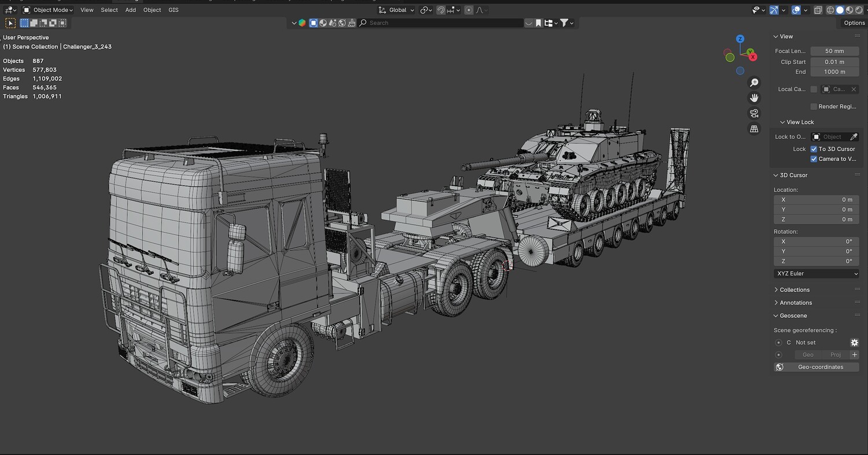Toggle the snap magnet icon

pyautogui.click(x=441, y=10)
